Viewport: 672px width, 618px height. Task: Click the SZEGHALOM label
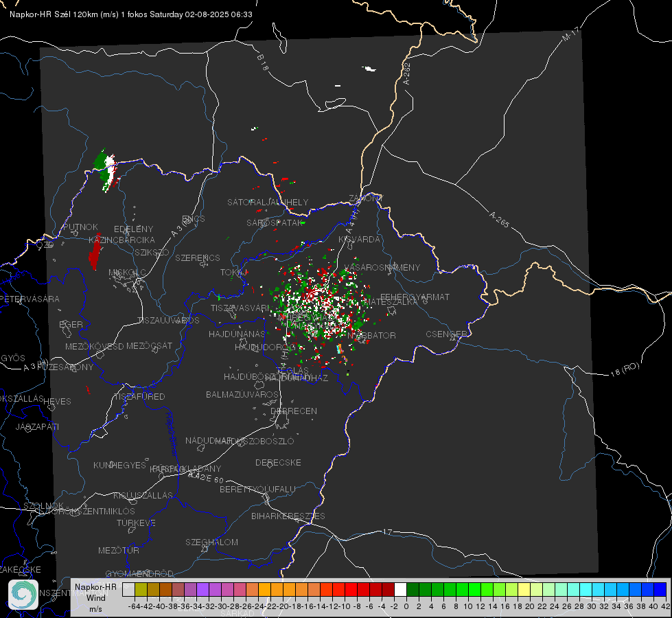click(x=211, y=542)
